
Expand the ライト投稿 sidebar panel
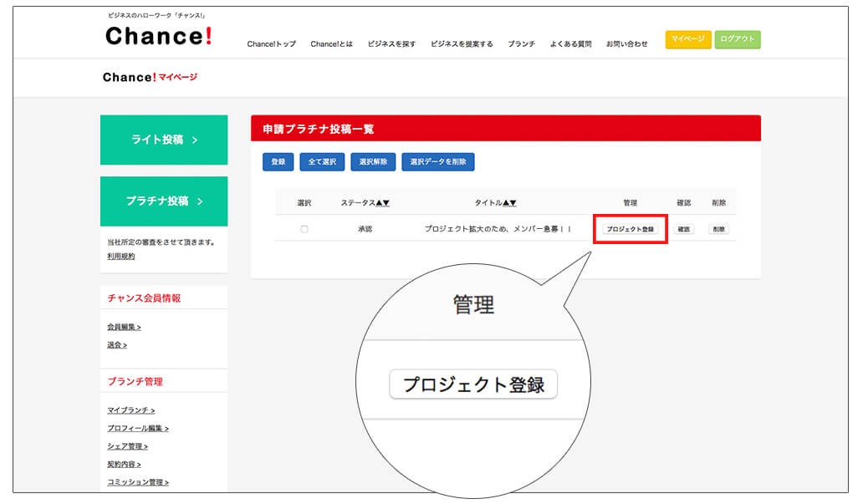pos(164,140)
